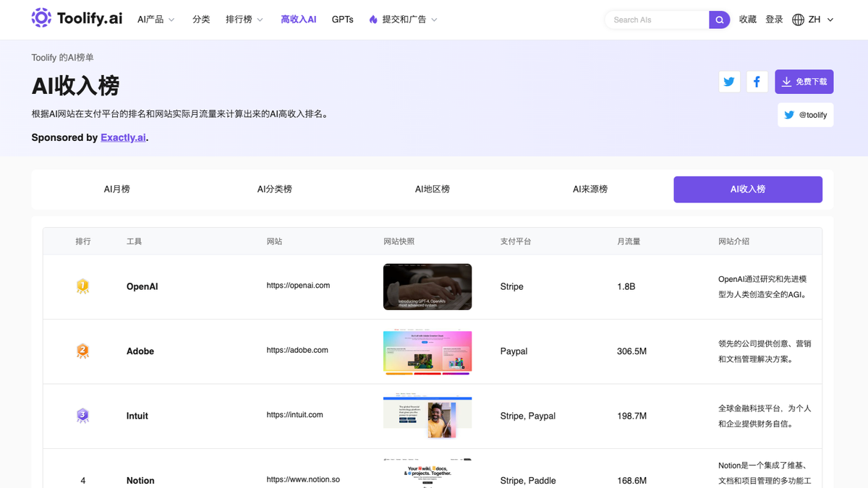Click Intuit's 198.7M traffic value
Screen dimensions: 868x488
point(631,416)
